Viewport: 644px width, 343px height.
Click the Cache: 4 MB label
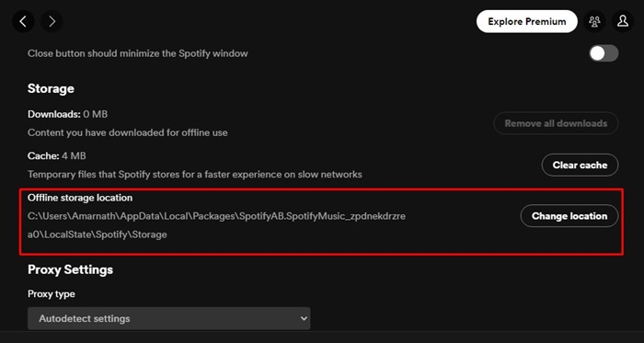[x=57, y=156]
